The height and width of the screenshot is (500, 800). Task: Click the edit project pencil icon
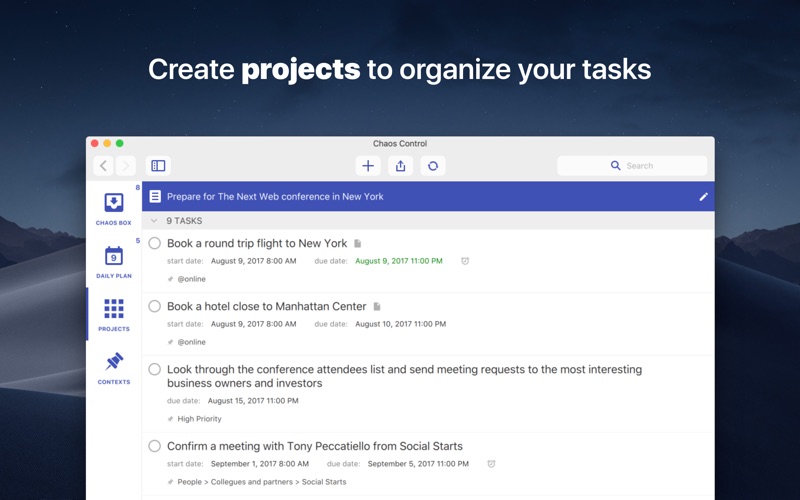coord(703,197)
